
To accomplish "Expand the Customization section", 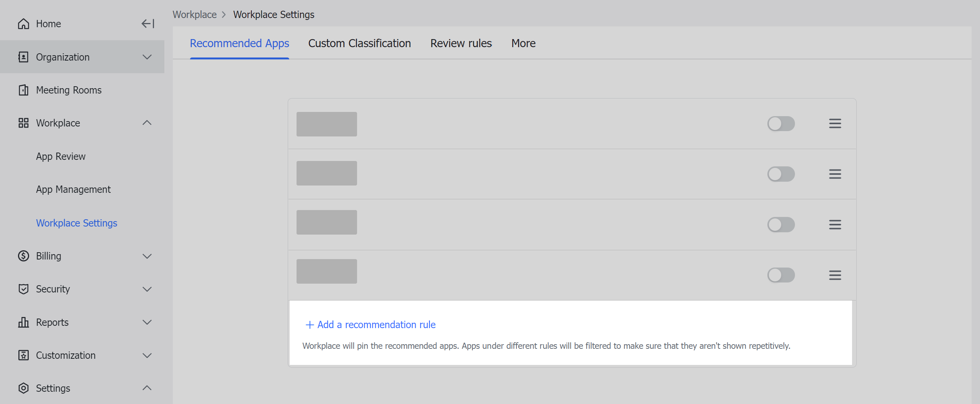I will 147,355.
